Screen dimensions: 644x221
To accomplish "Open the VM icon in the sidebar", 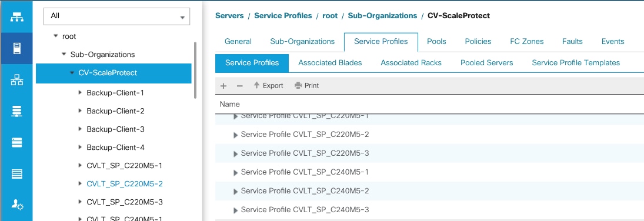I will click(x=16, y=143).
